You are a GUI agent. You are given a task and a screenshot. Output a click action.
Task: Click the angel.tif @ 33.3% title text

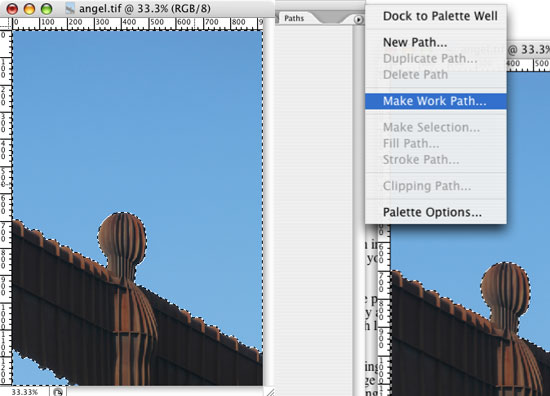[145, 8]
